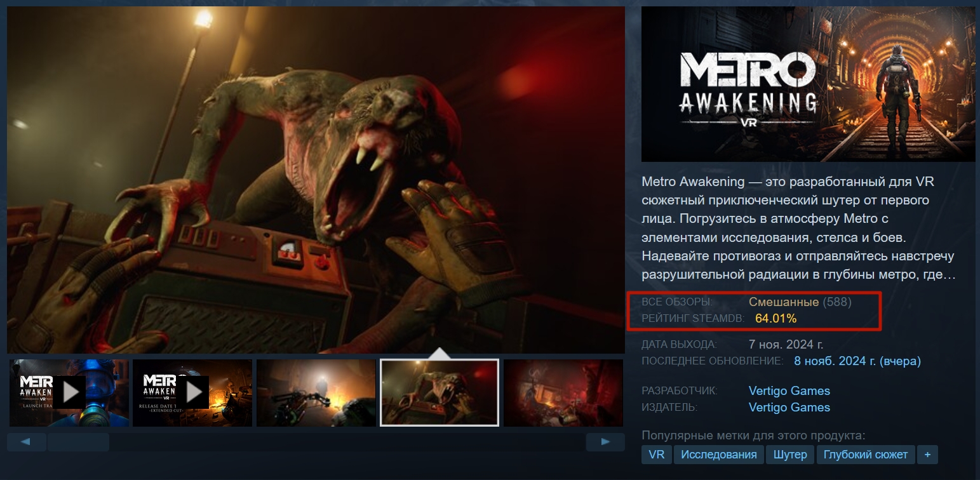Click the Шутер tag
The image size is (980, 480).
pos(790,455)
